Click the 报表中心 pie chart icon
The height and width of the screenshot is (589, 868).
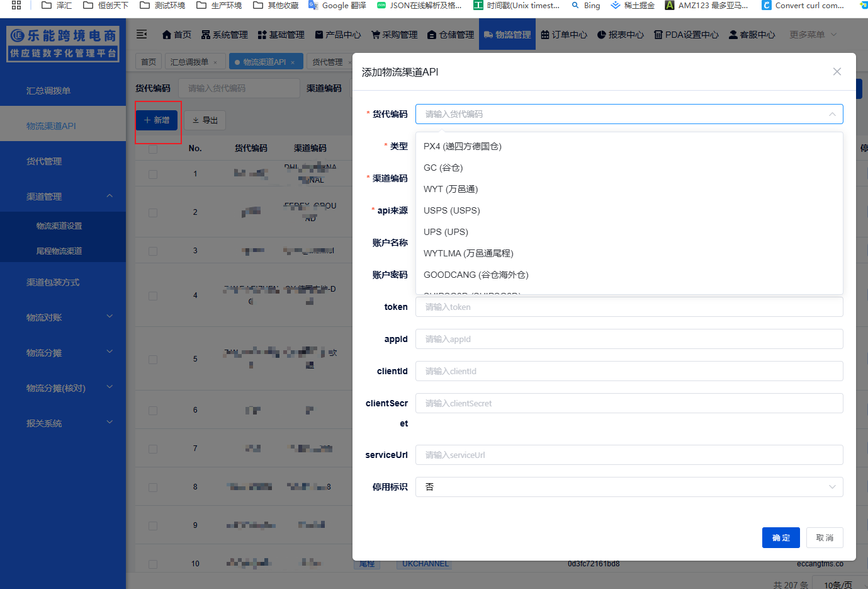(602, 35)
